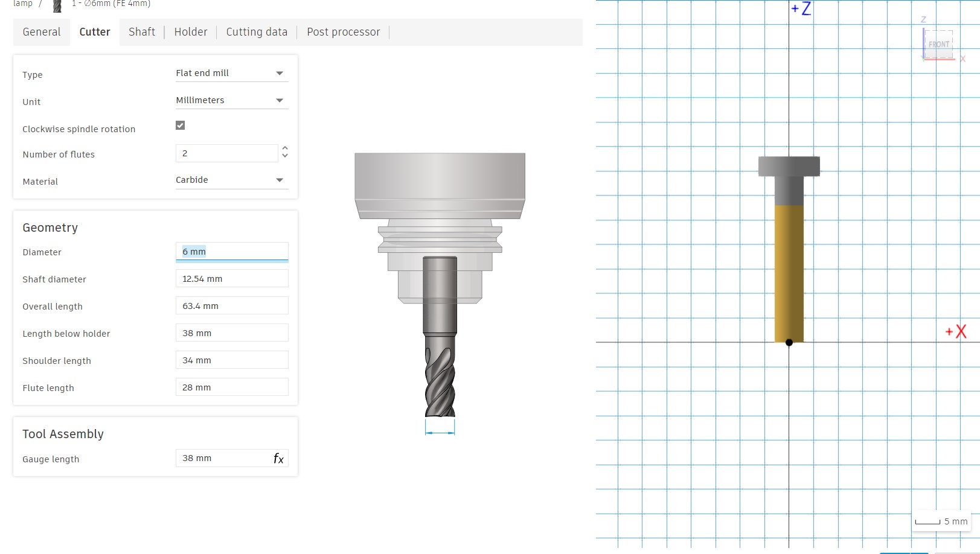Click the gray holder block in the viewport
This screenshot has height=554, width=980.
pos(789,167)
